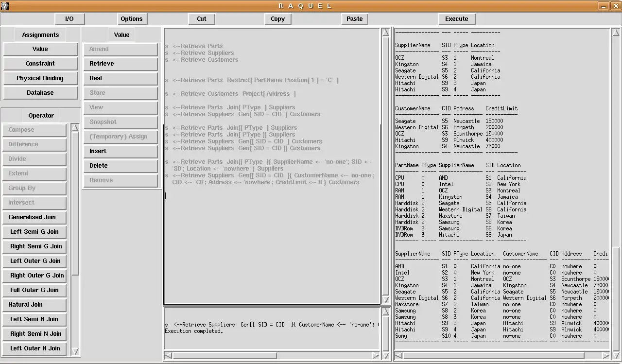Select the Constraint assignment
The width and height of the screenshot is (622, 364).
click(x=40, y=64)
